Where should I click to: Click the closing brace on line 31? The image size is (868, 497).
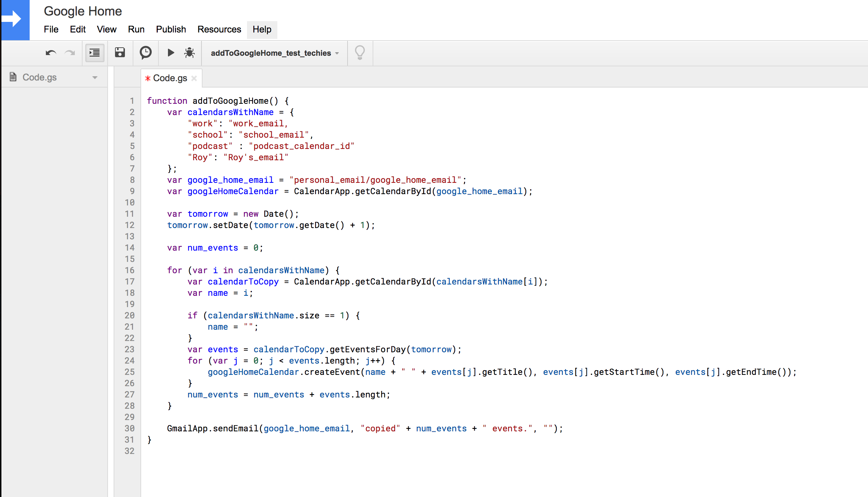(x=149, y=440)
